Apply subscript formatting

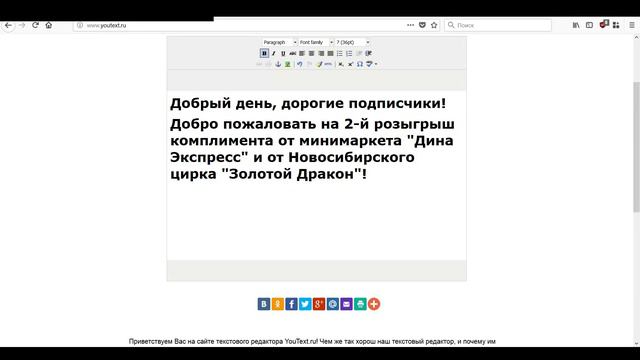coord(341,64)
